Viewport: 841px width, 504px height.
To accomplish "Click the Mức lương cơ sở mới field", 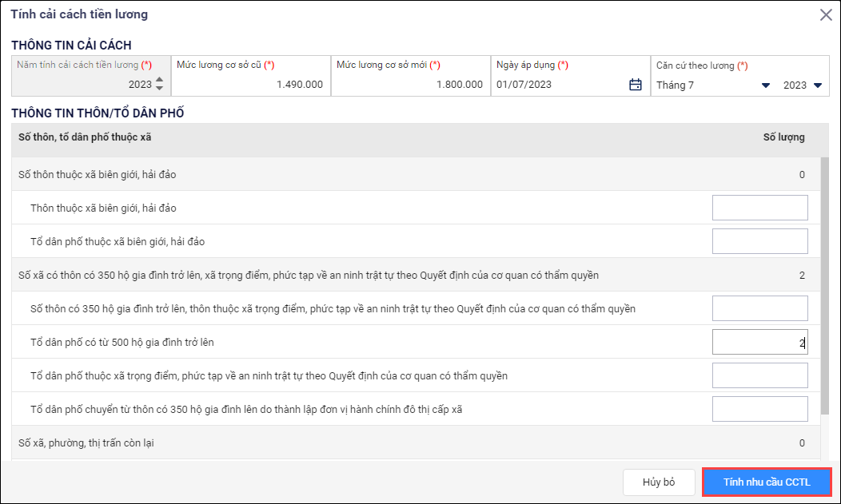I will point(411,76).
